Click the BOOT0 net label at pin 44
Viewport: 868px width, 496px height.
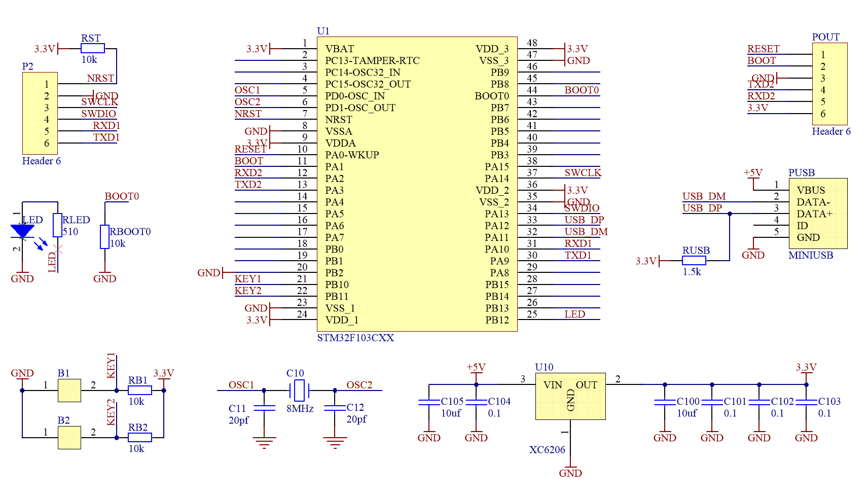click(582, 90)
